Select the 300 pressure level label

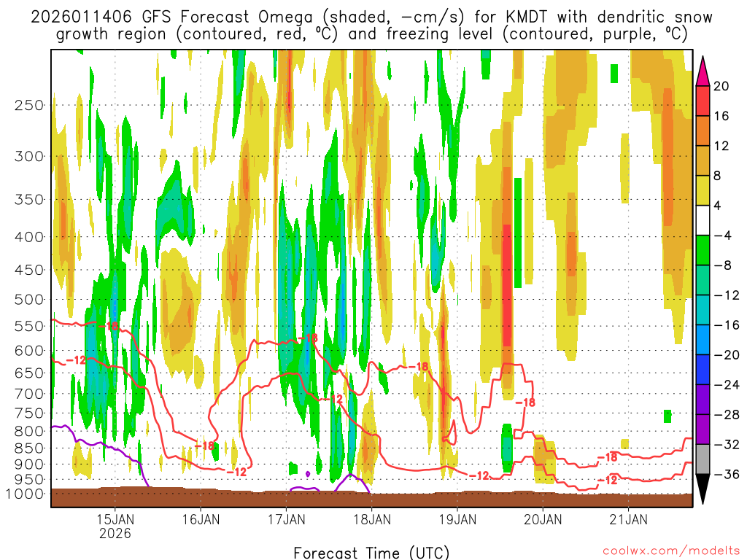pos(29,156)
